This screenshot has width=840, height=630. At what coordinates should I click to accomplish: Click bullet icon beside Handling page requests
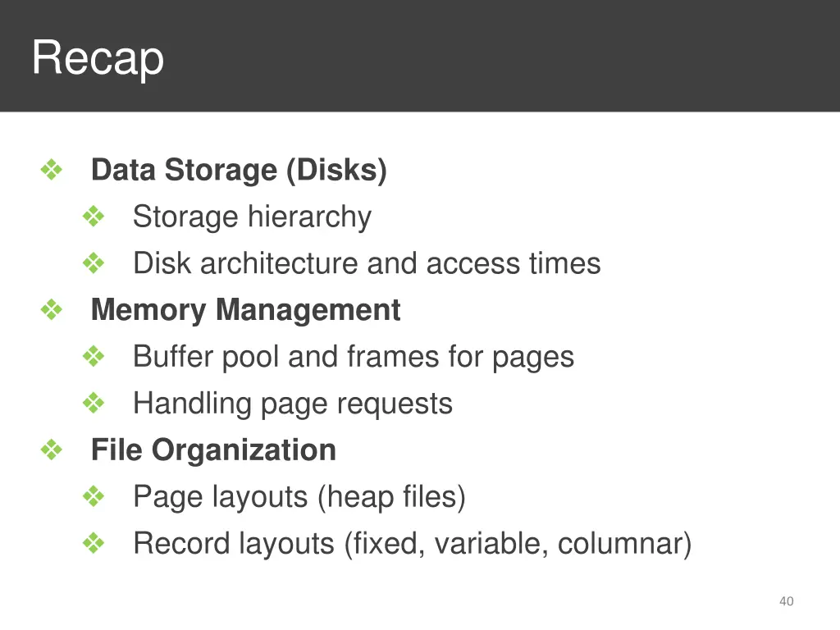pos(94,403)
